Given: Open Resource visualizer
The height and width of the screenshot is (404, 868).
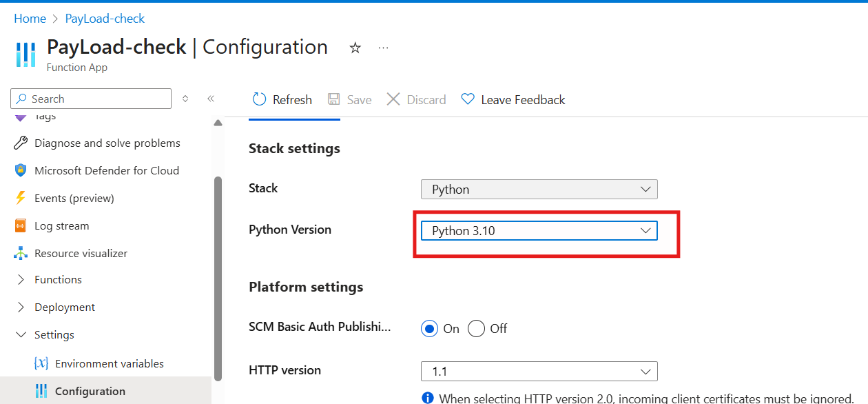Looking at the screenshot, I should pos(81,254).
